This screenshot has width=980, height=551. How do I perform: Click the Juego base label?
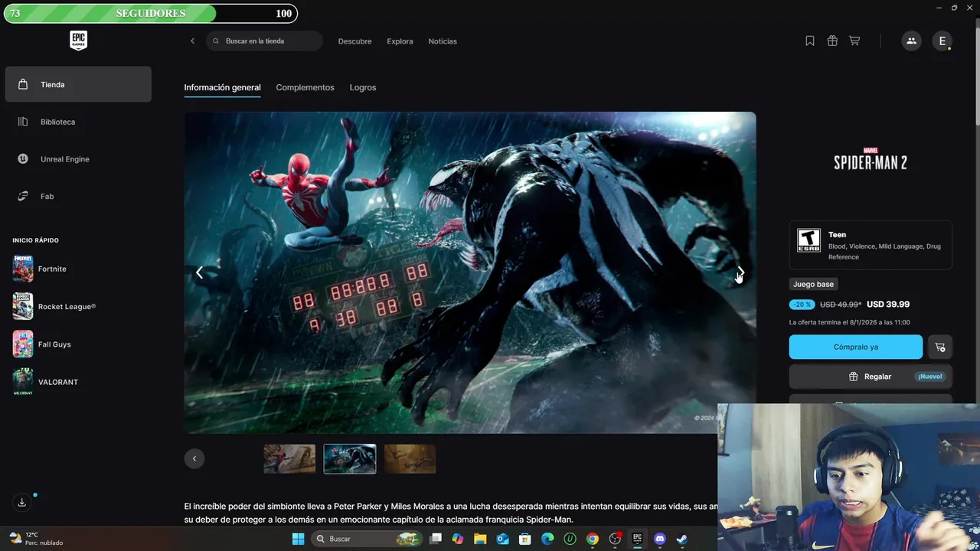[x=813, y=284]
